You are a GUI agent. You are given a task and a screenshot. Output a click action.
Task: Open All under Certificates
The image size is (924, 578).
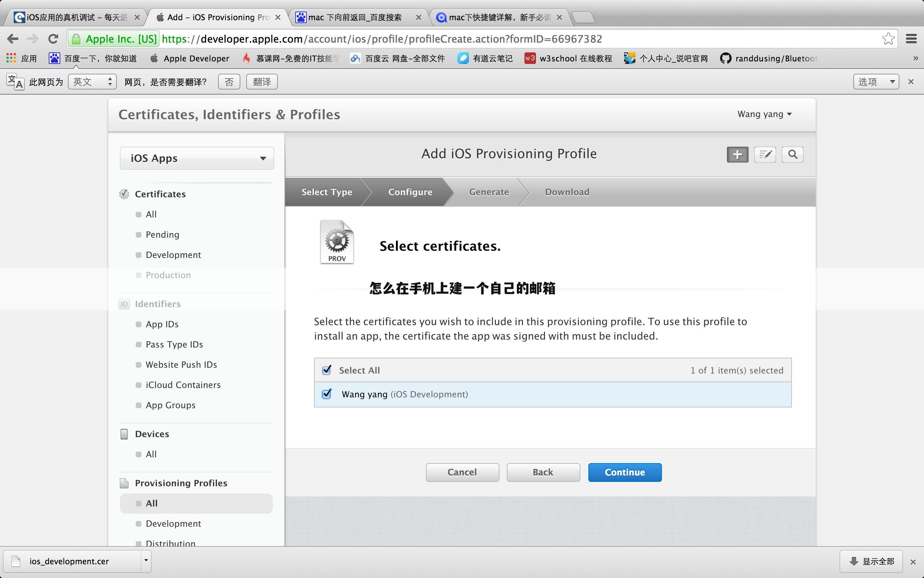pyautogui.click(x=151, y=215)
